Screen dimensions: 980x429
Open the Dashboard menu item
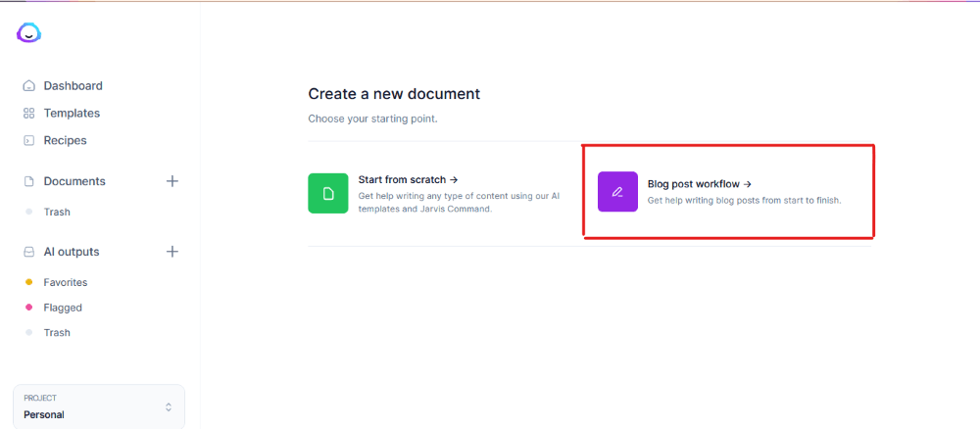click(x=73, y=85)
